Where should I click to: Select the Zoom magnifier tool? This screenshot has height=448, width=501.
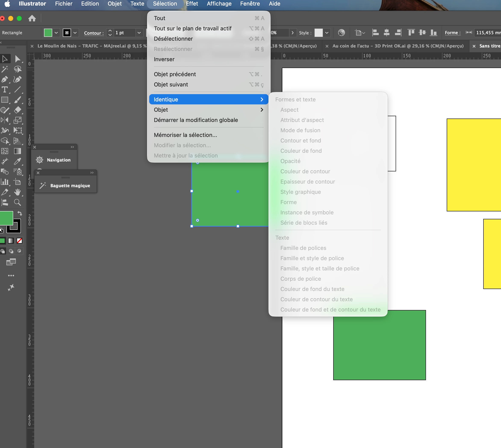[17, 202]
